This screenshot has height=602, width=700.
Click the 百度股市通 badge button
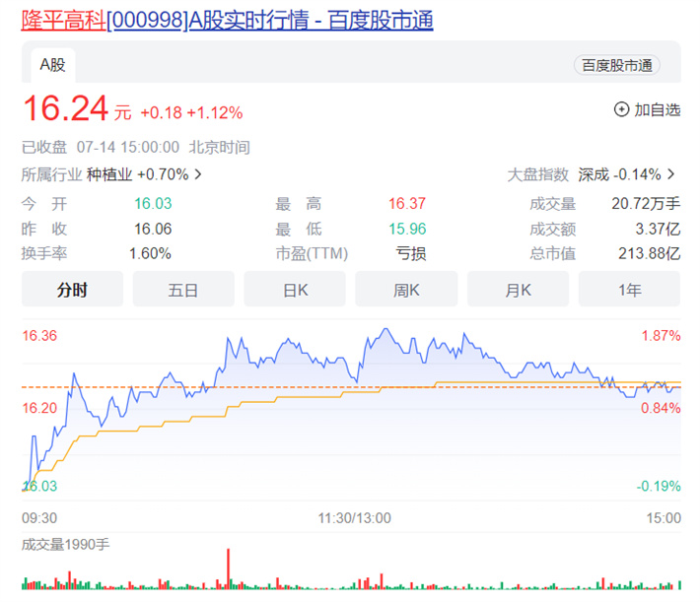[x=616, y=65]
